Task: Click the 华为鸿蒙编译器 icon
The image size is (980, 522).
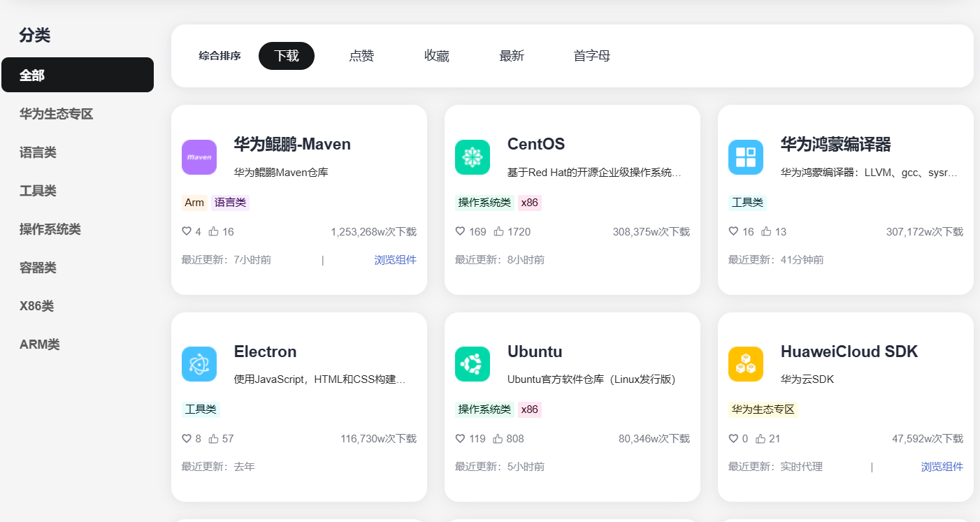Action: click(x=745, y=157)
